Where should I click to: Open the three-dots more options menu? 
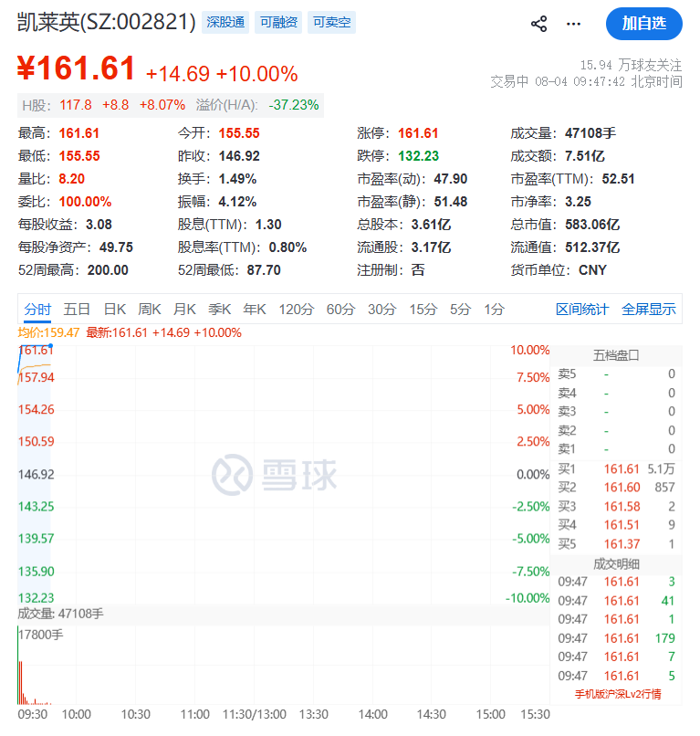(x=573, y=24)
